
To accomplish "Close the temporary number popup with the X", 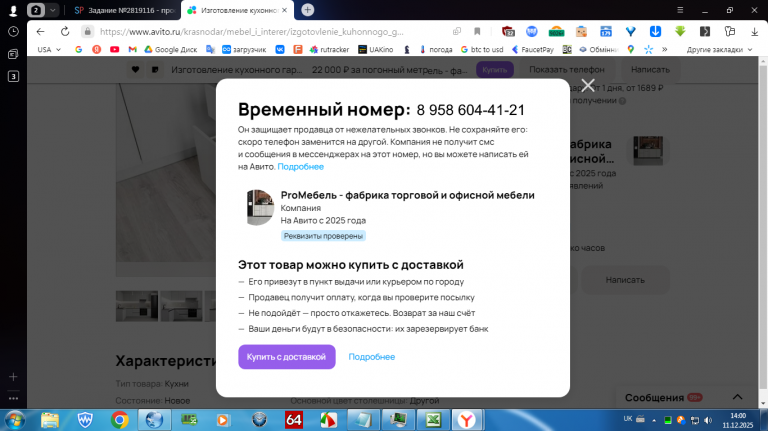I will pos(588,85).
